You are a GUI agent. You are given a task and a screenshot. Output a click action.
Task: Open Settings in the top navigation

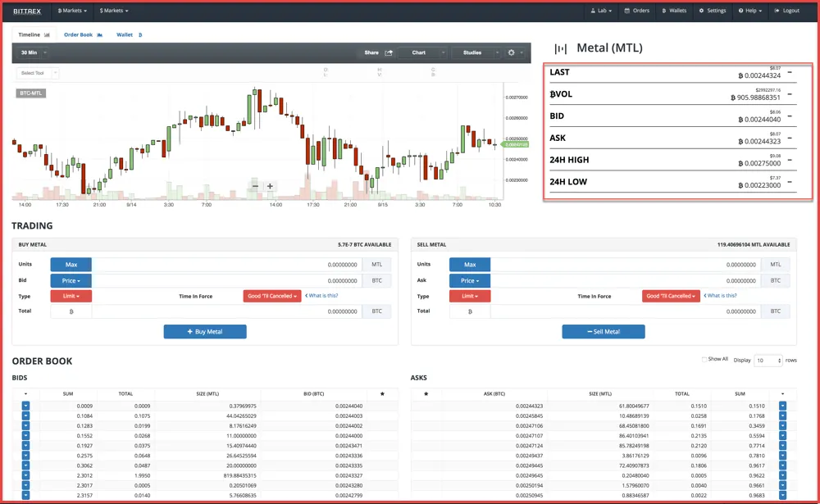[713, 11]
